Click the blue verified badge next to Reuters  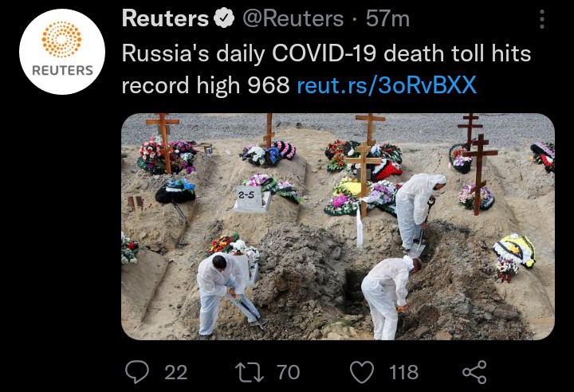point(224,18)
